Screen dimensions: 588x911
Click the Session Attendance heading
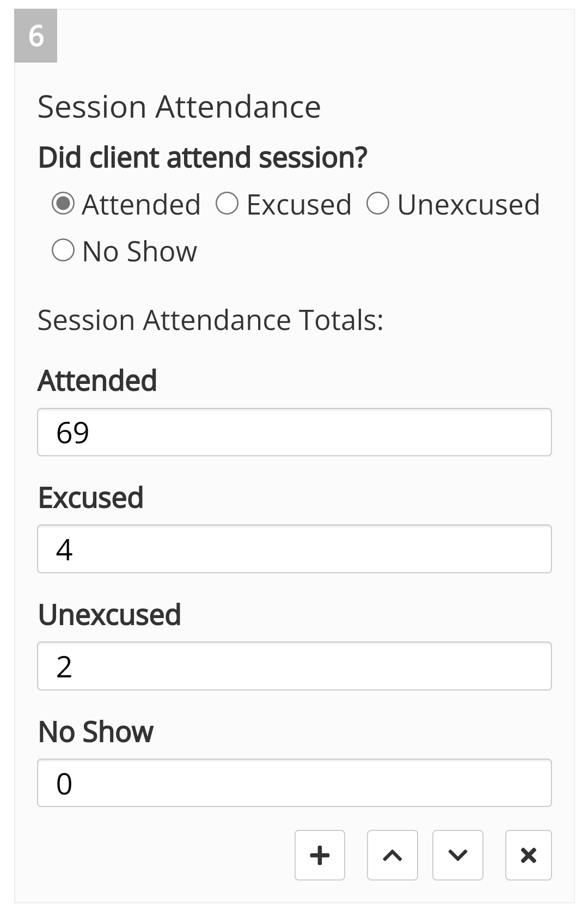179,107
